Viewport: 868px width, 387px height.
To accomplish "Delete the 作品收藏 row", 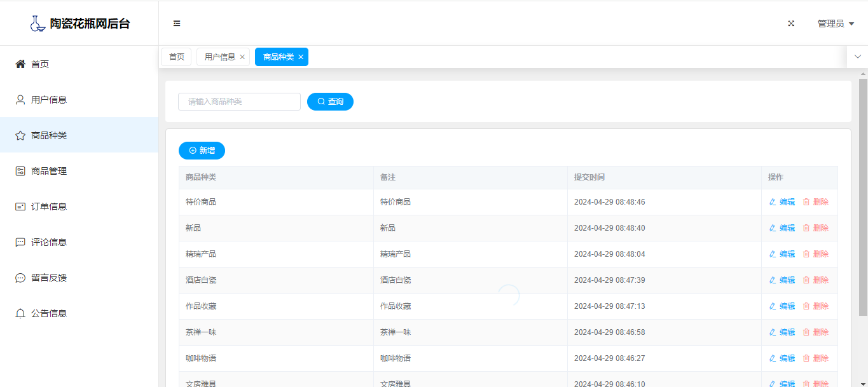I will [816, 306].
